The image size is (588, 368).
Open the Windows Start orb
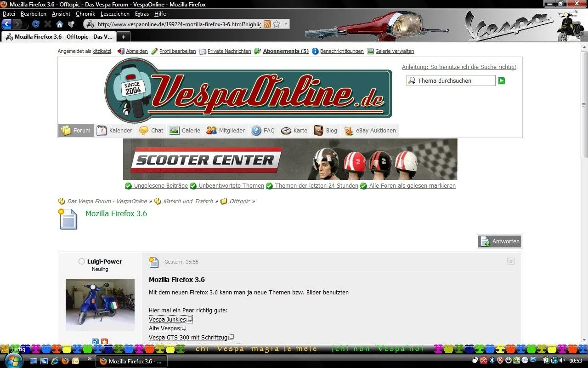tap(13, 361)
